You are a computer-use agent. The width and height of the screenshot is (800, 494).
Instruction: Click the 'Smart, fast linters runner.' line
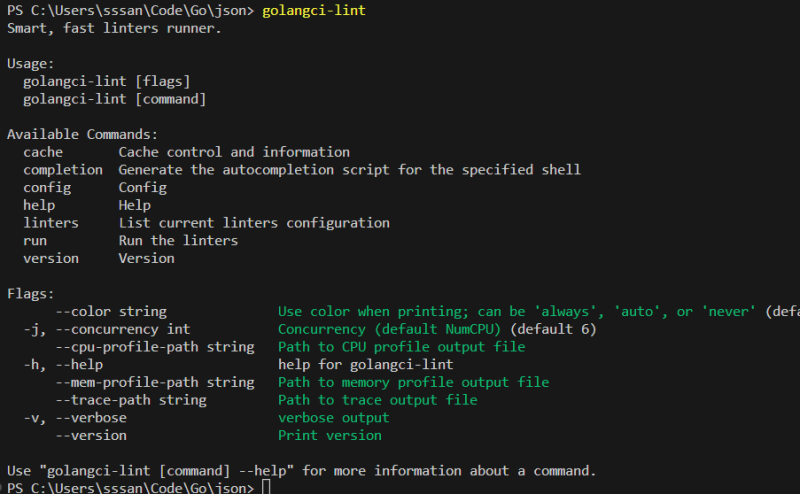point(115,28)
